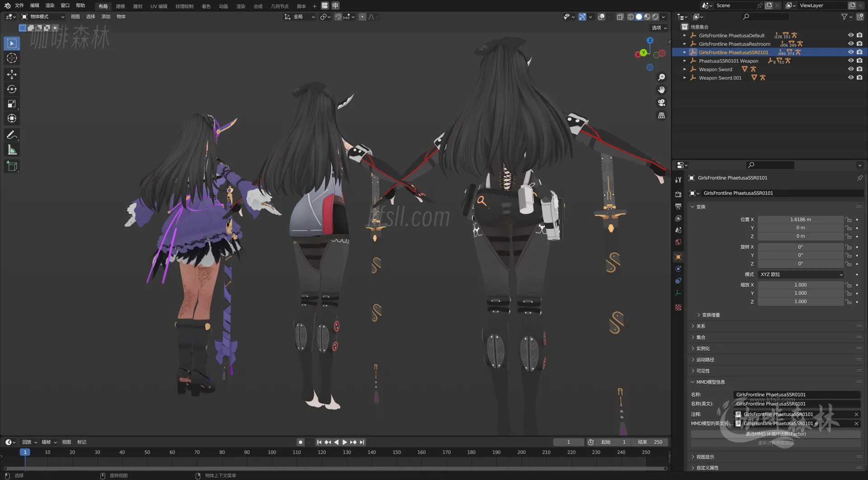Select the Annotate tool

pyautogui.click(x=12, y=135)
